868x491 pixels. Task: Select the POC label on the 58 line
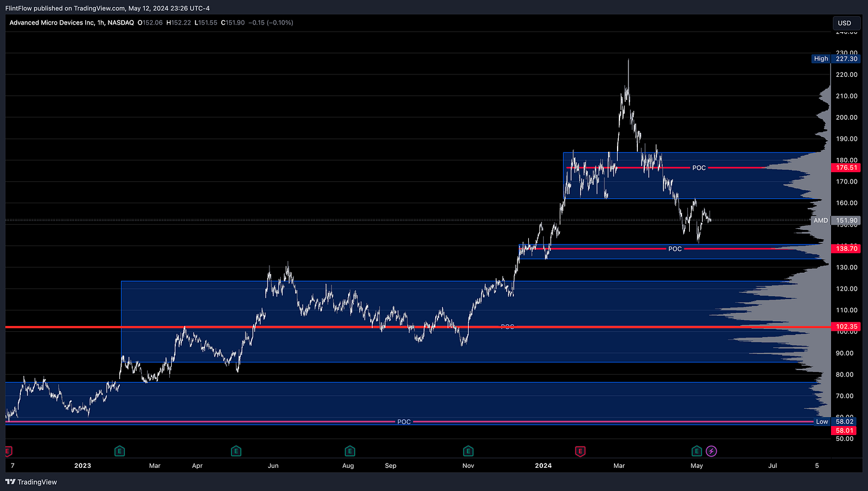tap(404, 422)
